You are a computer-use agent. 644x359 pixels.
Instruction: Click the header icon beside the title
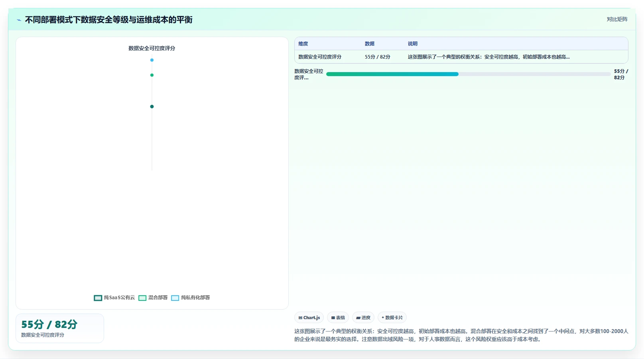pyautogui.click(x=19, y=20)
